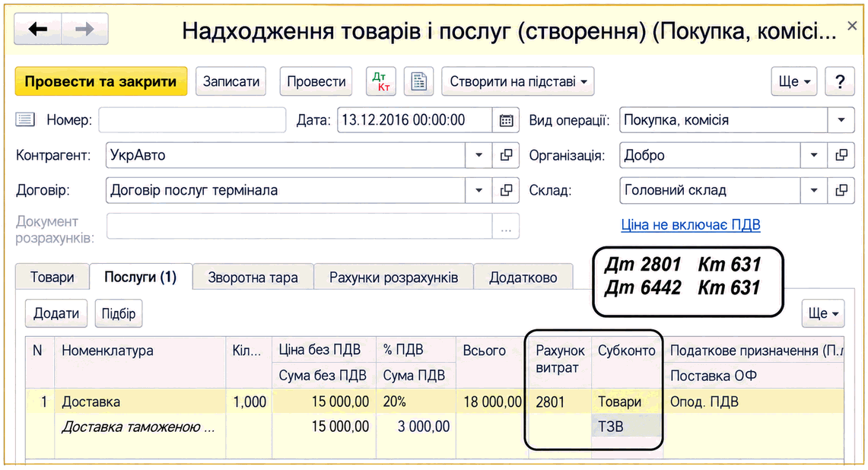This screenshot has height=470, width=868.
Task: Open the document report icon
Action: tap(418, 81)
